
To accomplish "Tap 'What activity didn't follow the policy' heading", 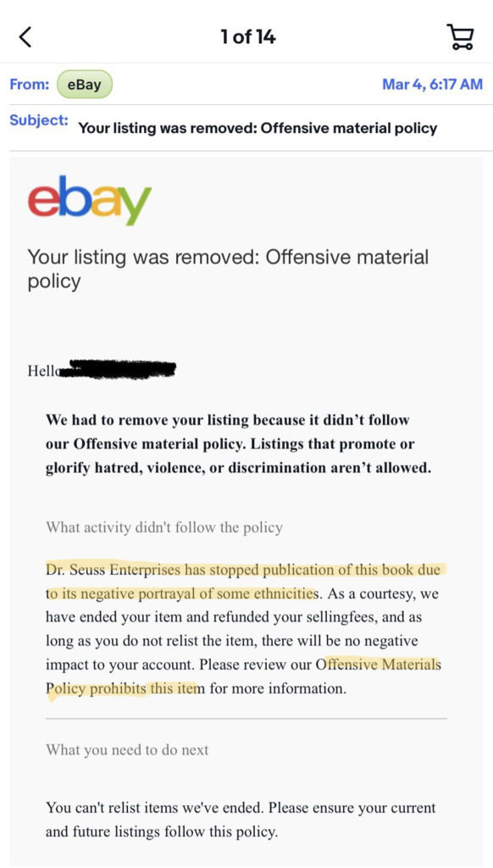I will pyautogui.click(x=164, y=527).
